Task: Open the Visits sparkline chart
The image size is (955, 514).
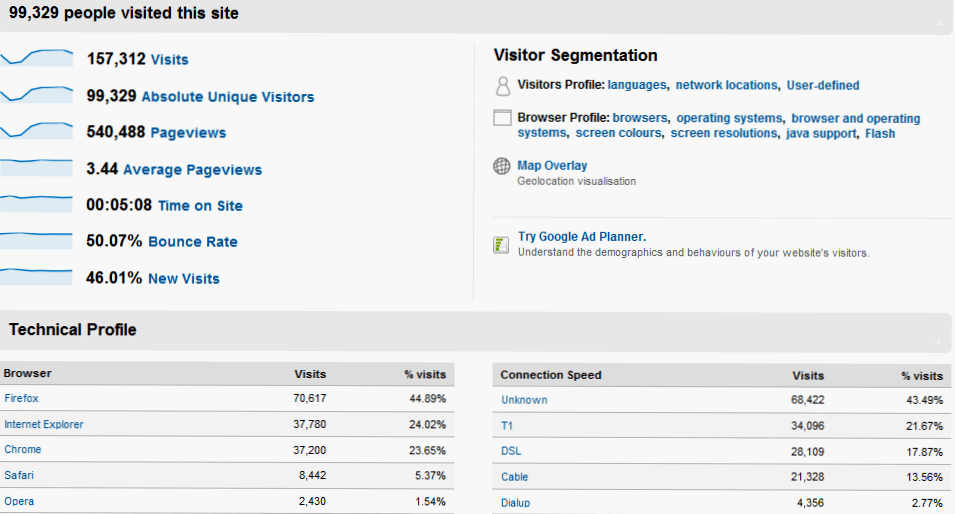Action: (x=37, y=58)
